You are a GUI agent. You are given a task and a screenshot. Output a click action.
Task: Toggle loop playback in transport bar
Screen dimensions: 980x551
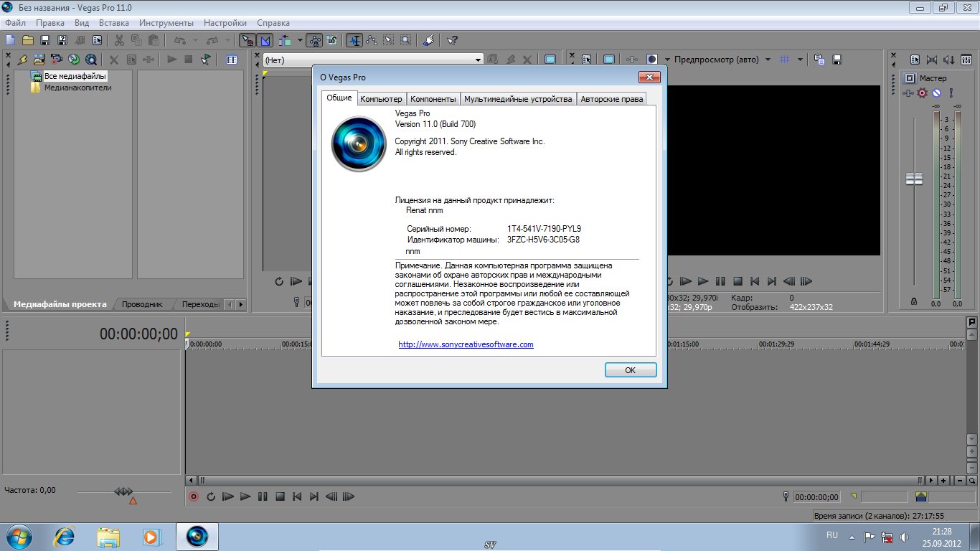(x=211, y=496)
